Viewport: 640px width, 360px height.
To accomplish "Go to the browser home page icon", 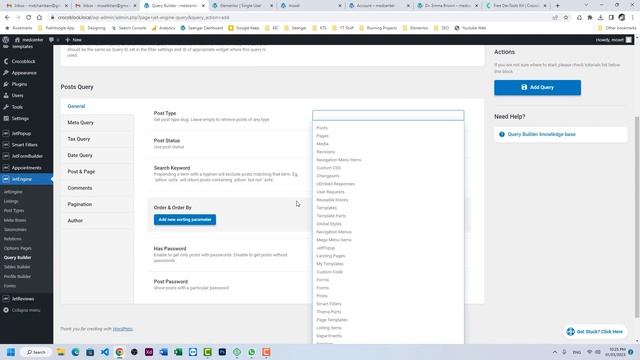I will click(x=39, y=18).
